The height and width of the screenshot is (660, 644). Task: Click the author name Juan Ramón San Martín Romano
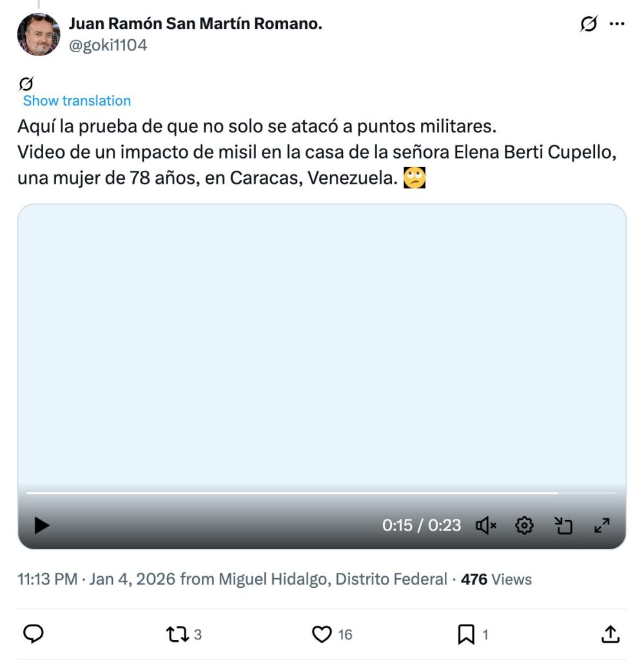pos(195,24)
